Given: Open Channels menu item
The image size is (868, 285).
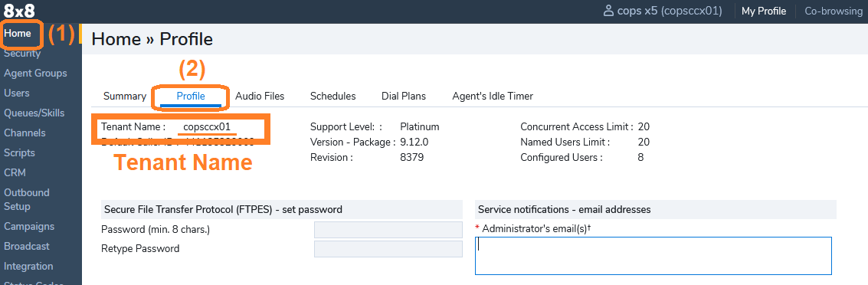Looking at the screenshot, I should 25,133.
